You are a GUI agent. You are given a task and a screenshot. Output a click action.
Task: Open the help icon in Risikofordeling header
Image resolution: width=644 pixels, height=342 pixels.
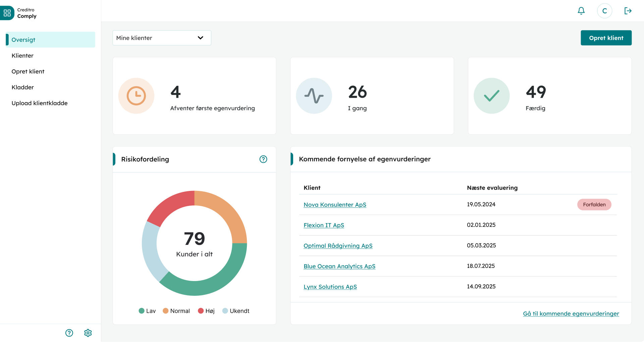(263, 159)
